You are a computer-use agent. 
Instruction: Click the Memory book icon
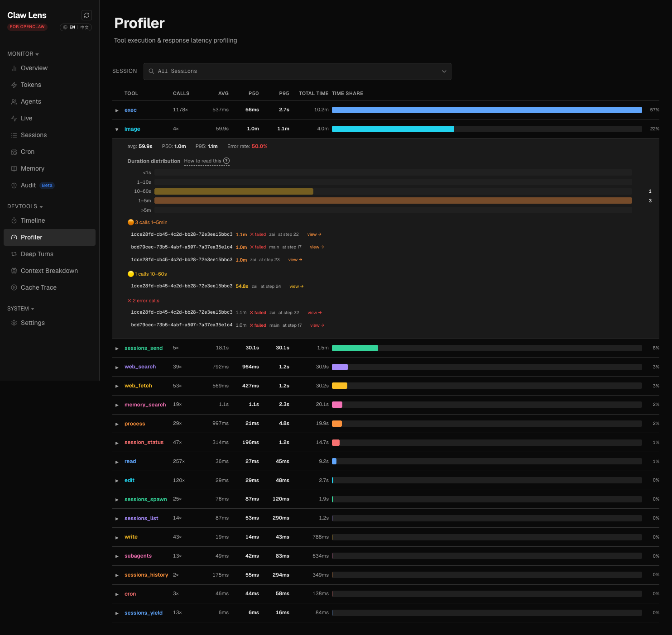[x=14, y=168]
